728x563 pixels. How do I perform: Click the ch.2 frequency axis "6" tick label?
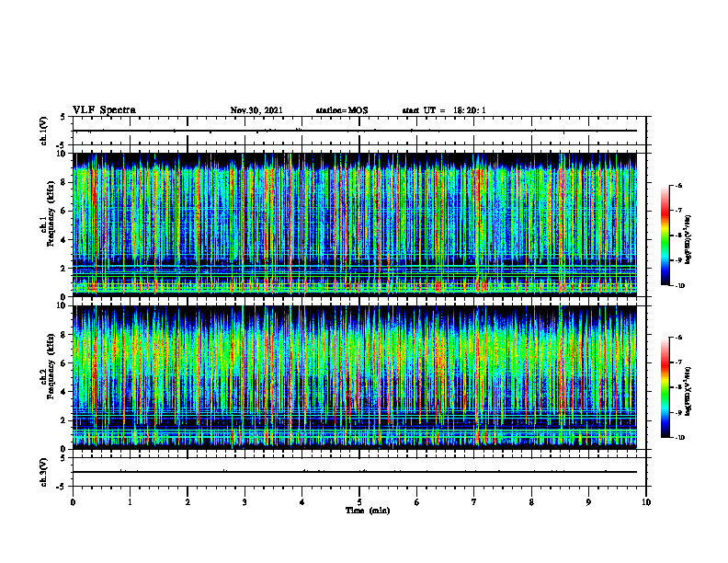(63, 363)
